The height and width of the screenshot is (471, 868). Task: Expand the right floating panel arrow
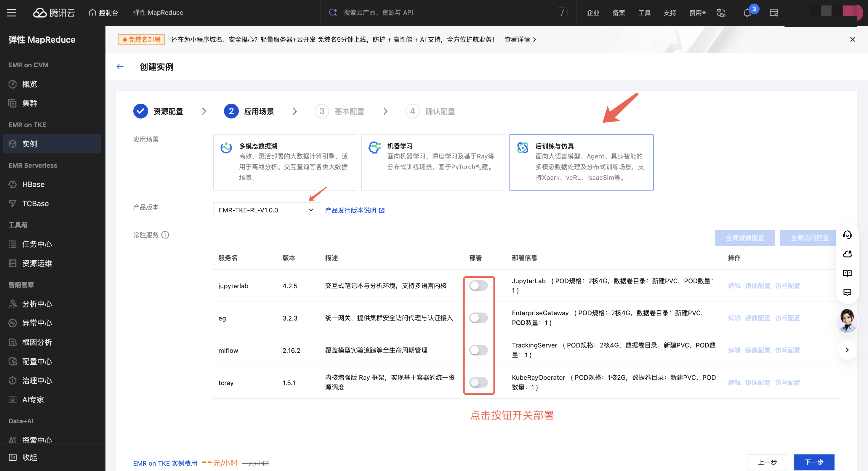click(847, 350)
